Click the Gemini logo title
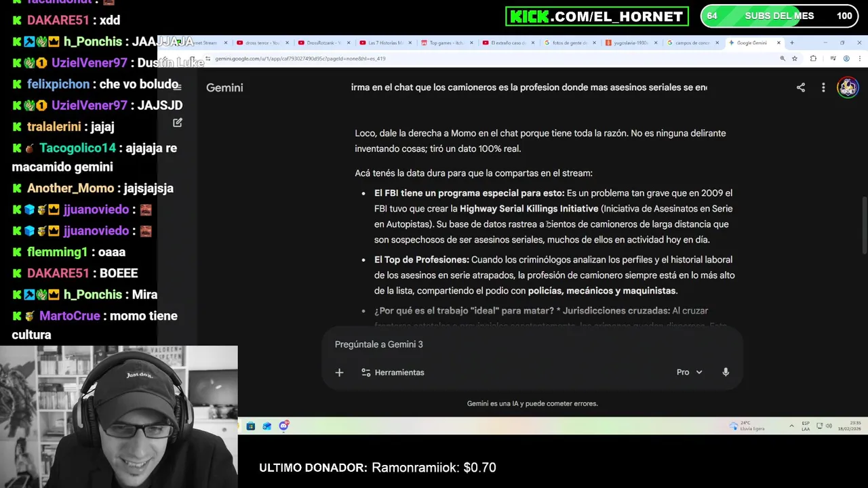868x488 pixels. (224, 87)
